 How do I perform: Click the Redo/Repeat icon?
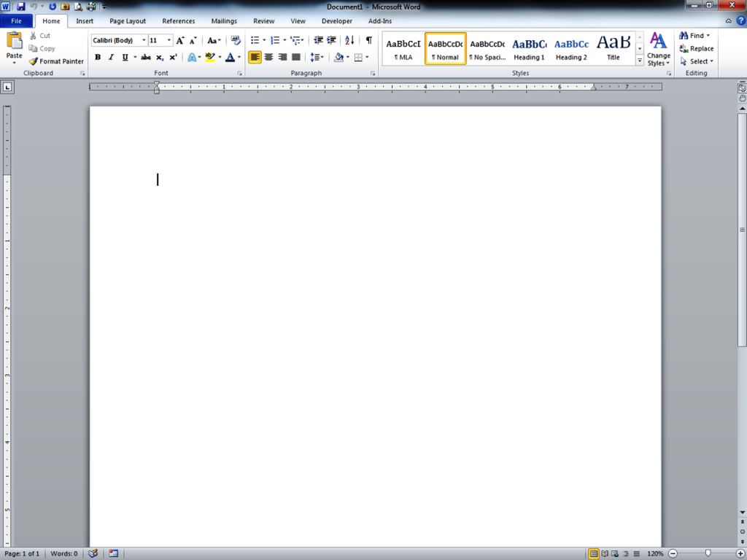click(x=53, y=7)
